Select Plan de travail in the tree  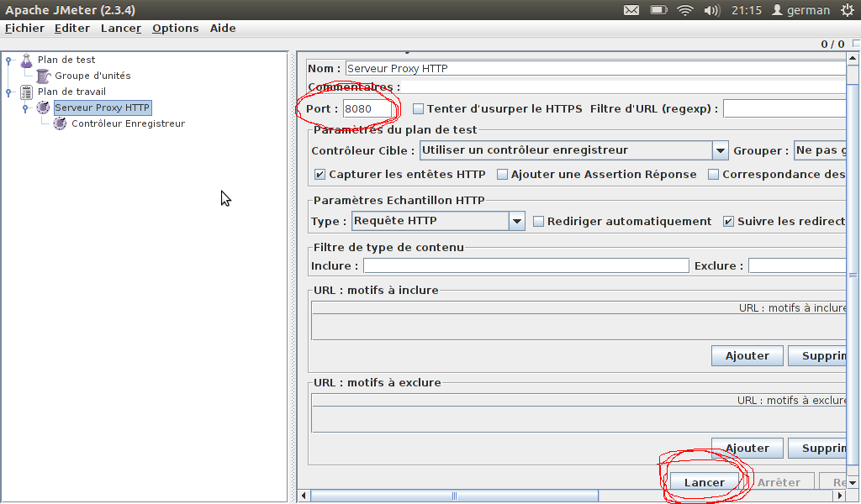71,92
